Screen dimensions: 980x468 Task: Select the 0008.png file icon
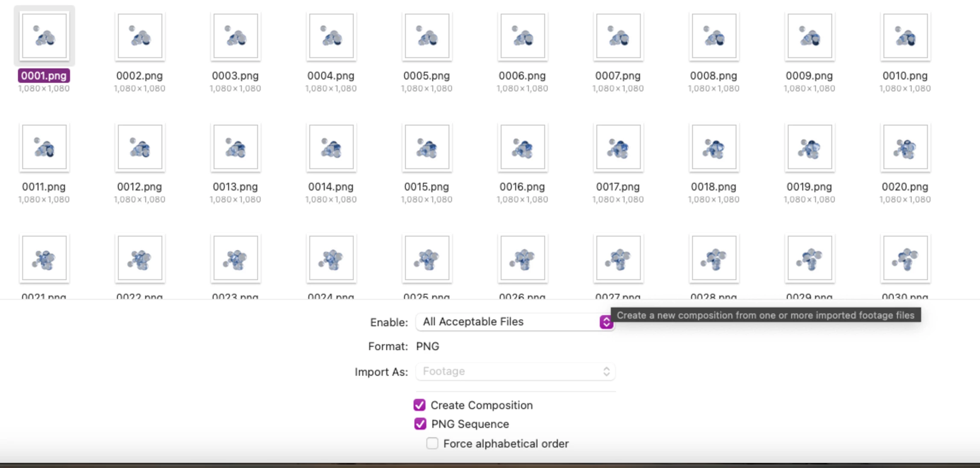(714, 36)
